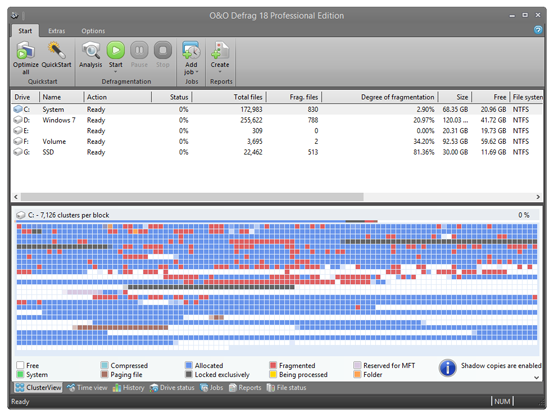Sort by the Free column header
The width and height of the screenshot is (554, 418).
click(491, 97)
